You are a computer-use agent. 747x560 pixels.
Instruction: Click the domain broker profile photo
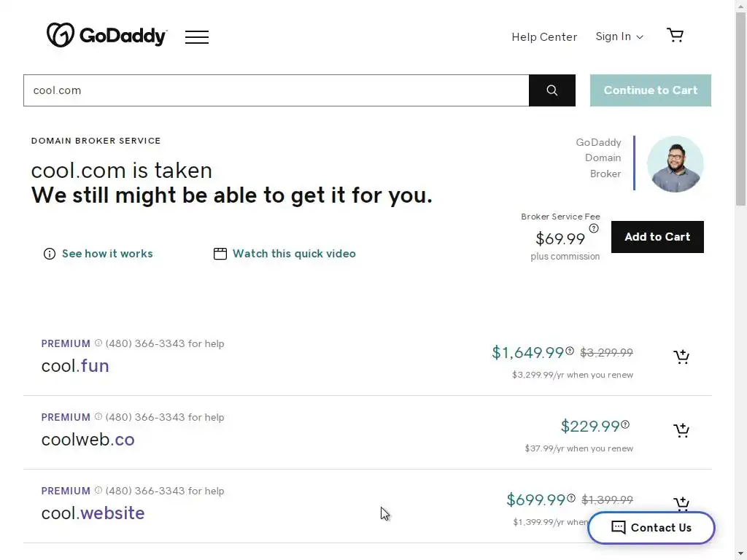(x=676, y=163)
